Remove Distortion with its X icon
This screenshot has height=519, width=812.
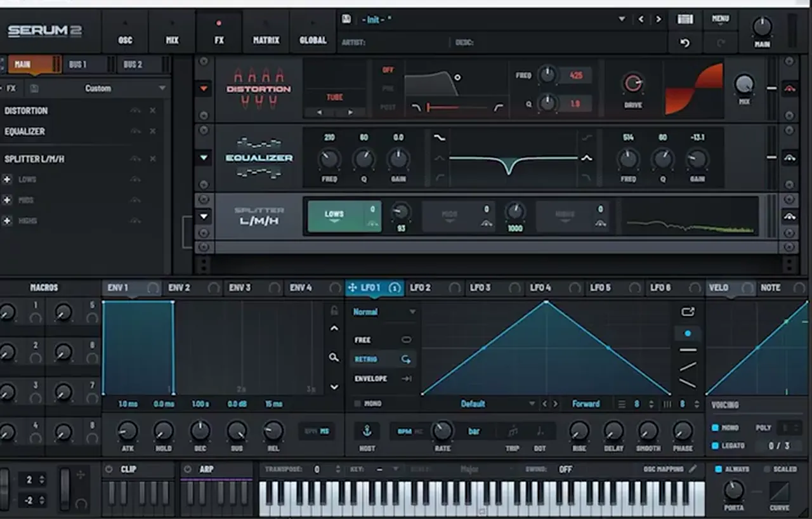point(152,110)
